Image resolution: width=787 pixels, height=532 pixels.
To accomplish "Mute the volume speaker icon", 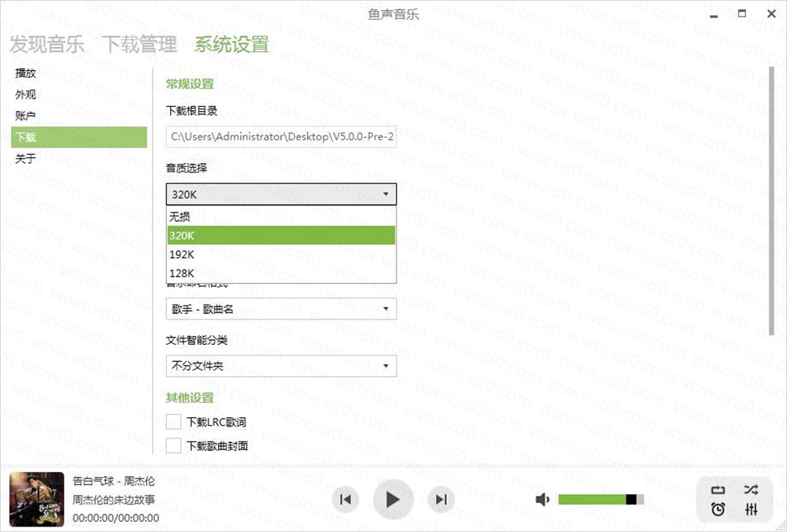I will (x=542, y=500).
